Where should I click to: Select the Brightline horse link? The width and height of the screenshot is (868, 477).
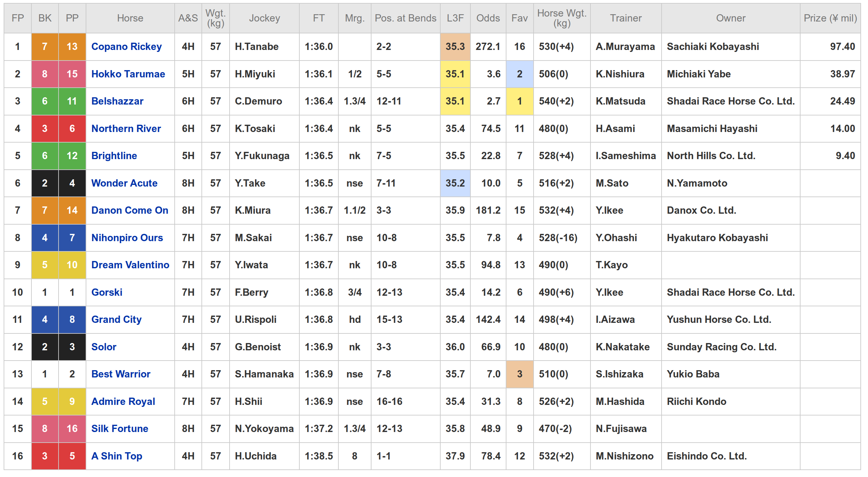[x=114, y=155]
